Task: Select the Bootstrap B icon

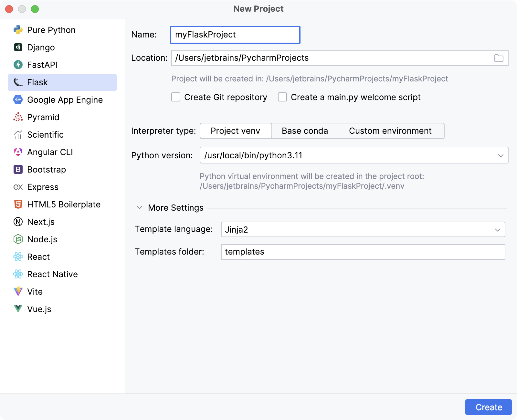Action: point(18,170)
